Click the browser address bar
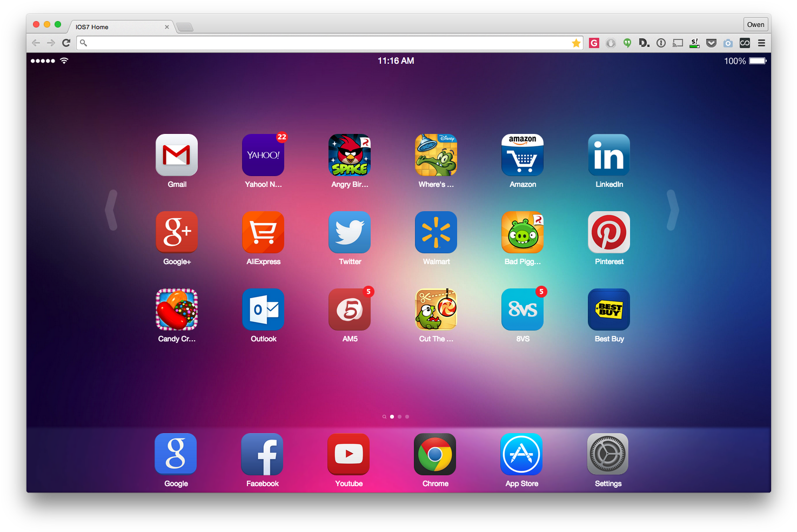The height and width of the screenshot is (532, 797). pos(324,43)
